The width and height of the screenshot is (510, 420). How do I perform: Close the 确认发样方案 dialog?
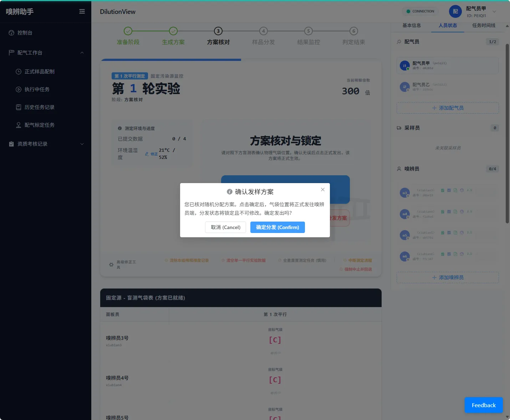[323, 190]
